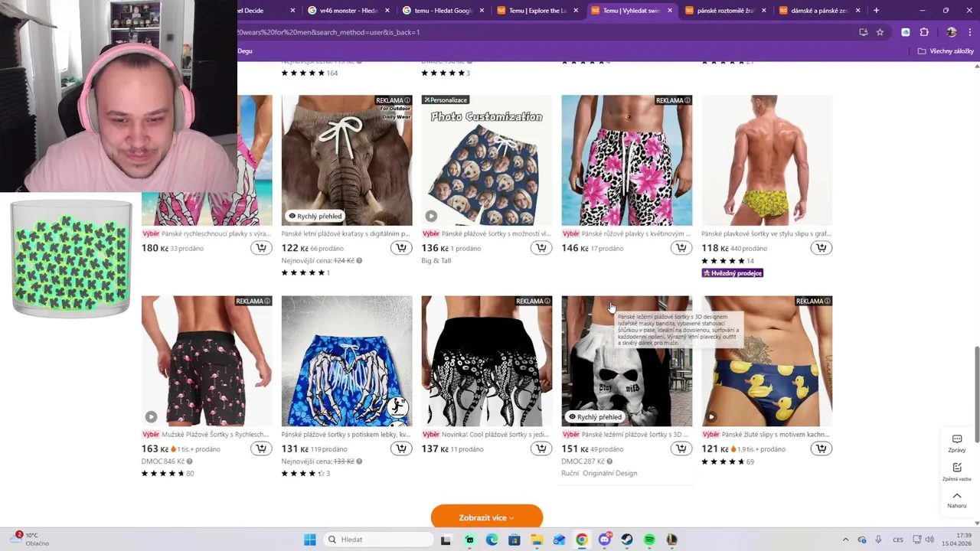The image size is (980, 551).
Task: Click info icon next to DMOC 846 Kč
Action: point(190,461)
